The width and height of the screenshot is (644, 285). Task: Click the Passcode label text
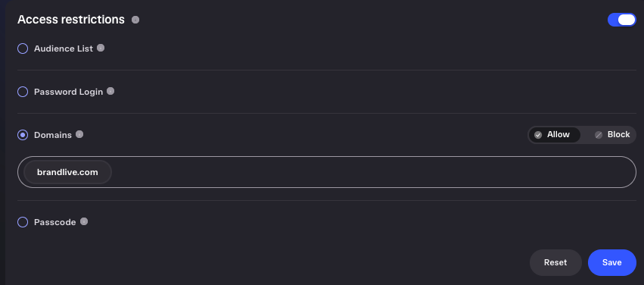[x=55, y=222]
